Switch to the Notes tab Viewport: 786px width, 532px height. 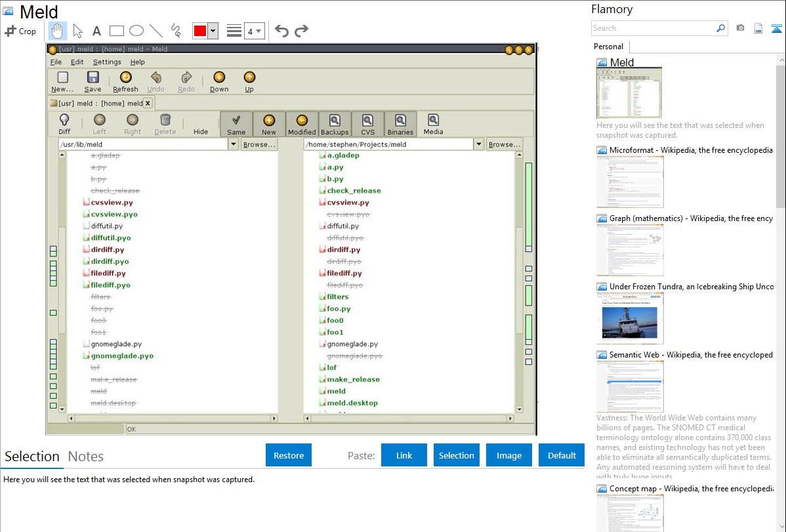tap(86, 457)
